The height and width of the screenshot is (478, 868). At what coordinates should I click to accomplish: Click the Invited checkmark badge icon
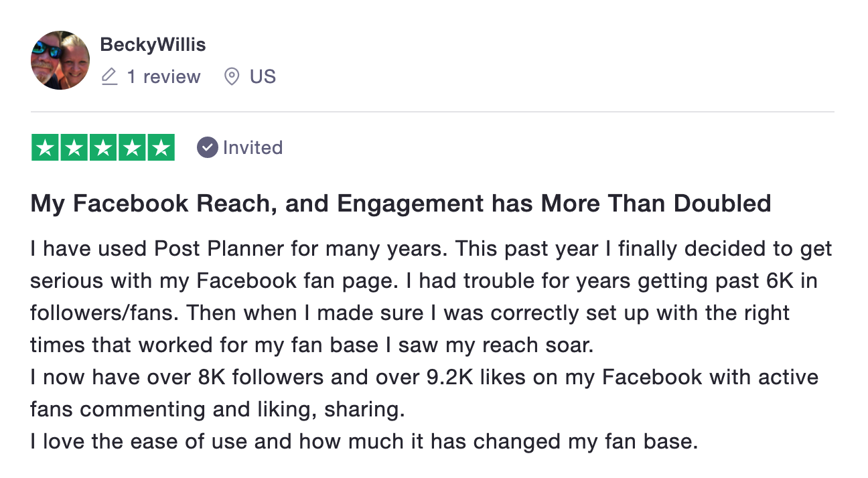(x=208, y=148)
